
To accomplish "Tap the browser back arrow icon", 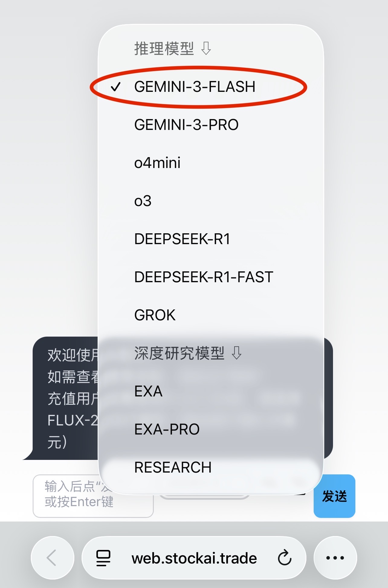I will 52,557.
